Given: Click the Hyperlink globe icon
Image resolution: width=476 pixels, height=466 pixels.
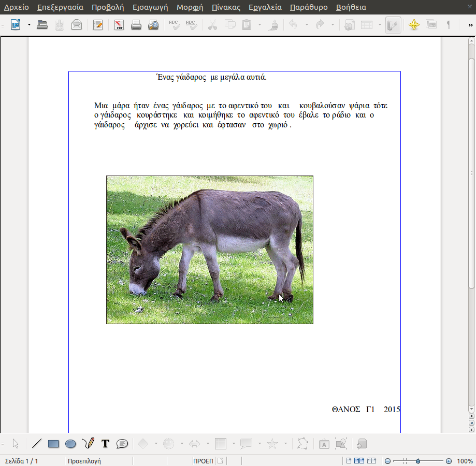Looking at the screenshot, I should tap(350, 24).
